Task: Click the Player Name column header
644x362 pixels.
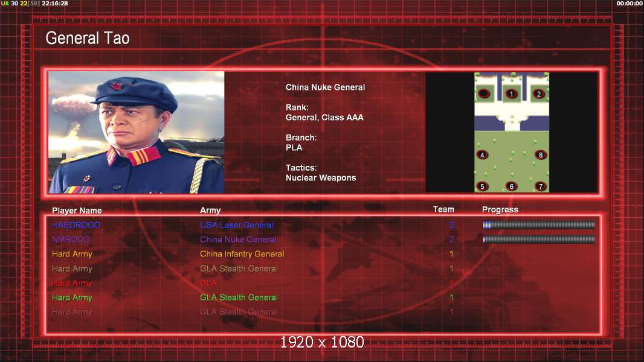Action: pyautogui.click(x=77, y=211)
